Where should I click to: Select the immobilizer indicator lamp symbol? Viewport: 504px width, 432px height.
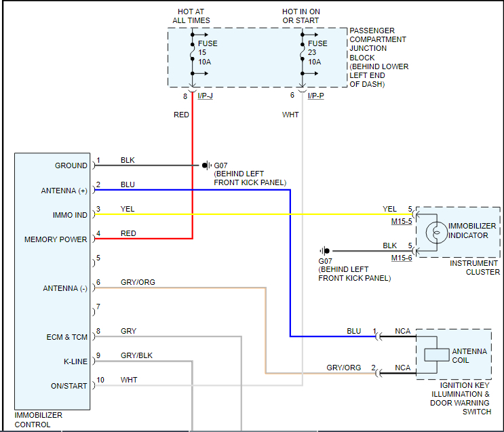click(x=436, y=233)
